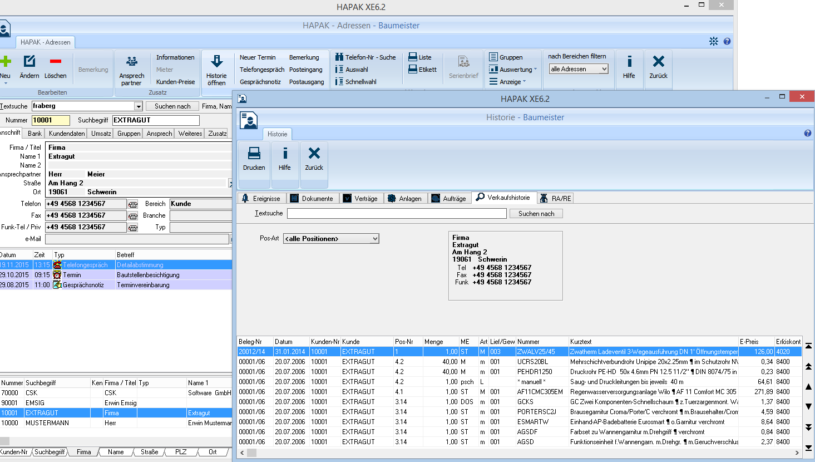Open the Auswertung dropdown menu
This screenshot has height=462, width=815.
pyautogui.click(x=512, y=69)
